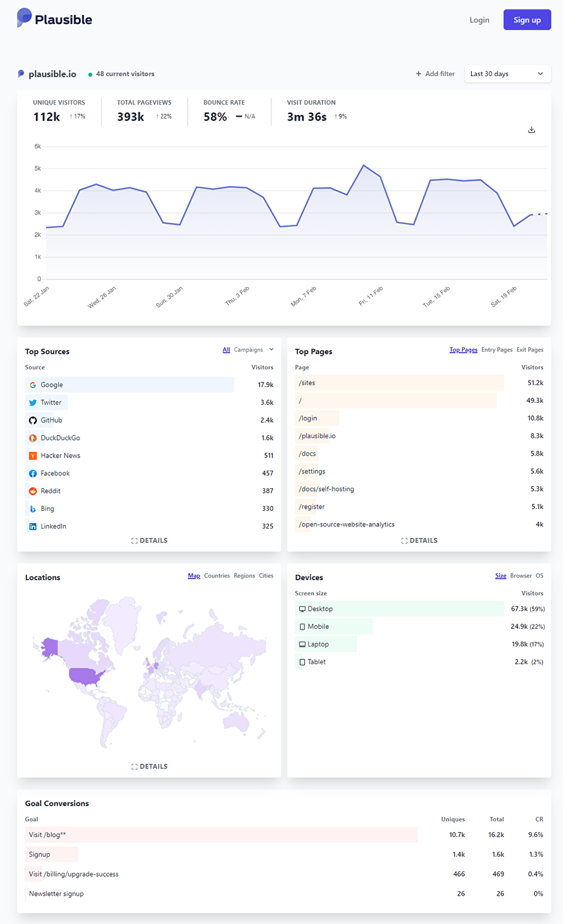Click the GitHub source icon
563x924 pixels.
[x=33, y=421]
